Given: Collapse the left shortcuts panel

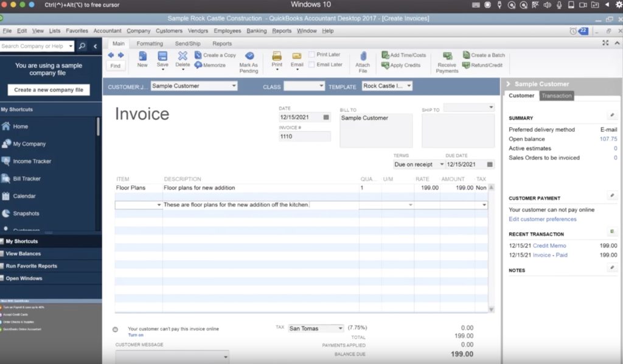Looking at the screenshot, I should [x=95, y=46].
